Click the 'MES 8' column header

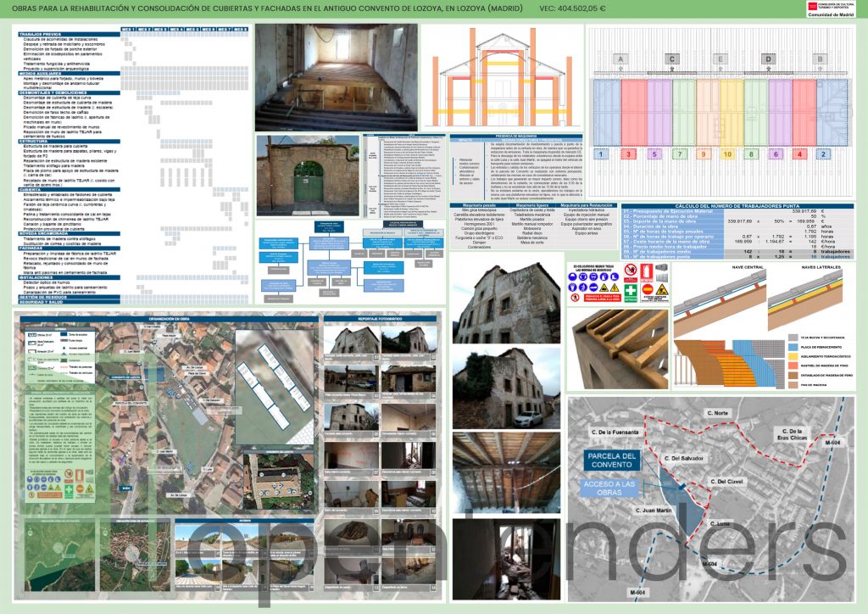(240, 30)
